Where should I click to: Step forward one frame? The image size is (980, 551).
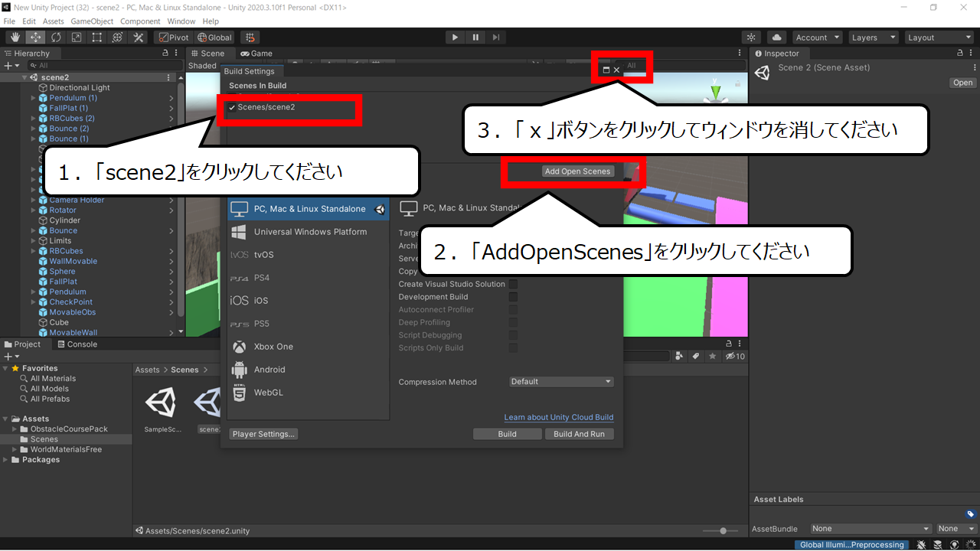(x=496, y=37)
